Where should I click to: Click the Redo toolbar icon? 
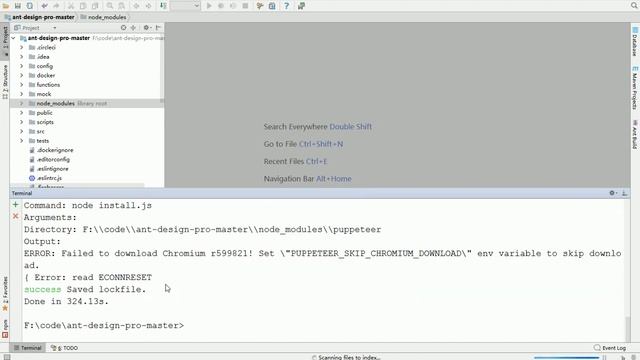56,6
